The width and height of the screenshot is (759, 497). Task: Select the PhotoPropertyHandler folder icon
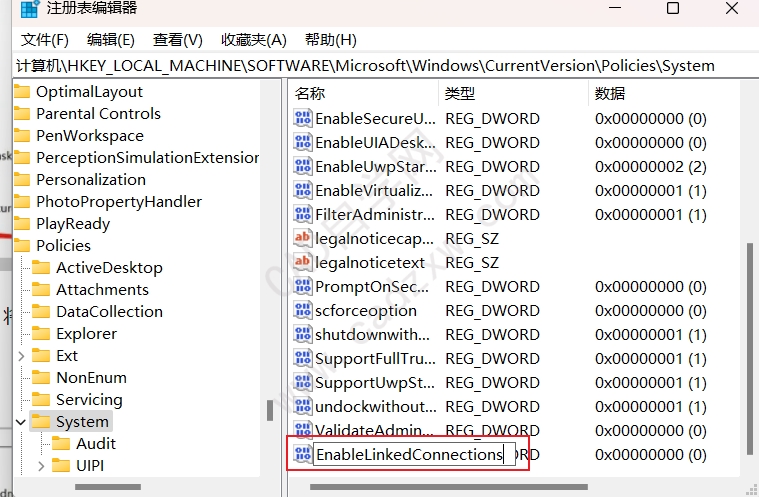click(x=22, y=202)
